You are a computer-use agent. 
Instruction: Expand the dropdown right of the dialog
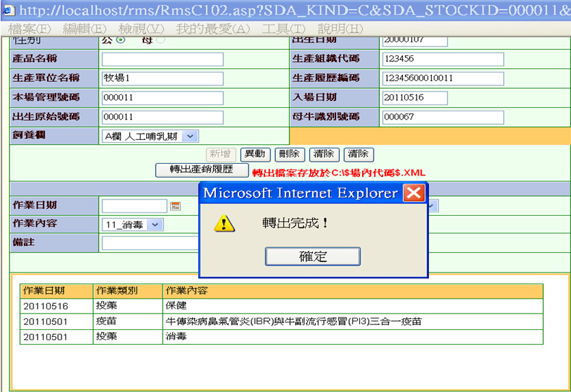[432, 206]
